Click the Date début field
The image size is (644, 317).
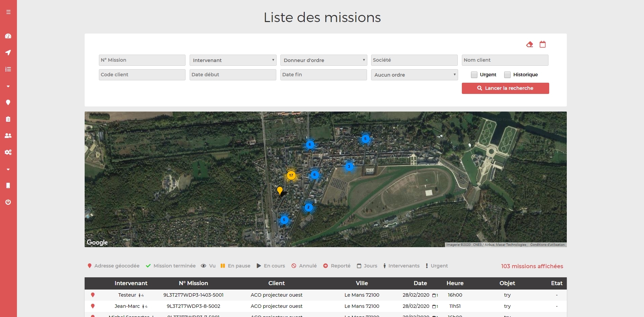233,75
